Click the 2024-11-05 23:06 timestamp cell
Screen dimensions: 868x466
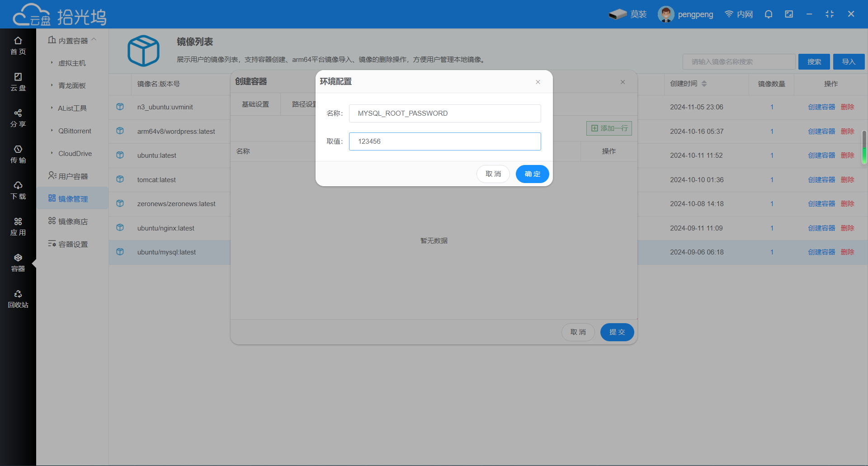(x=697, y=107)
